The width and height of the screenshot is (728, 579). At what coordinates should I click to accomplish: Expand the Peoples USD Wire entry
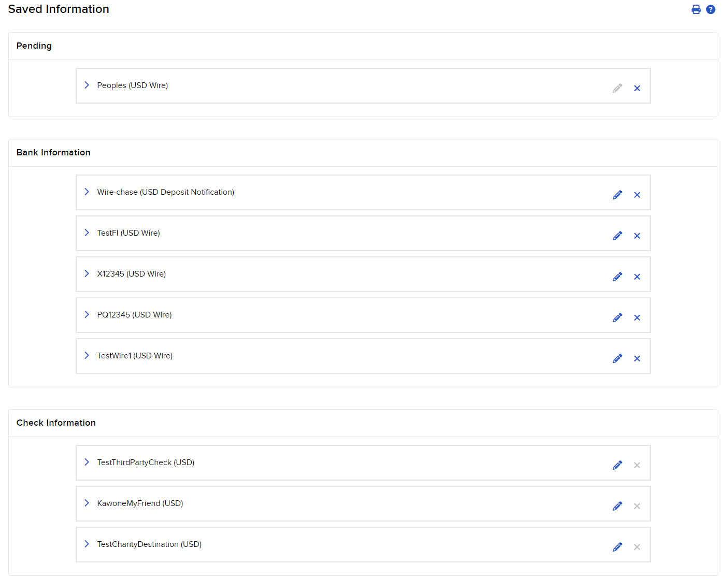click(86, 85)
